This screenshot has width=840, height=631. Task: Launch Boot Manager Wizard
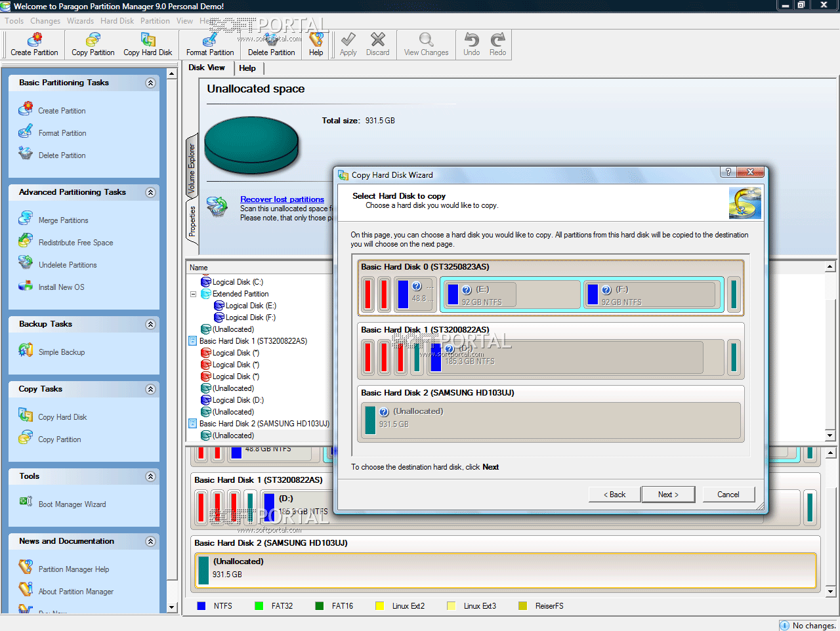click(72, 504)
